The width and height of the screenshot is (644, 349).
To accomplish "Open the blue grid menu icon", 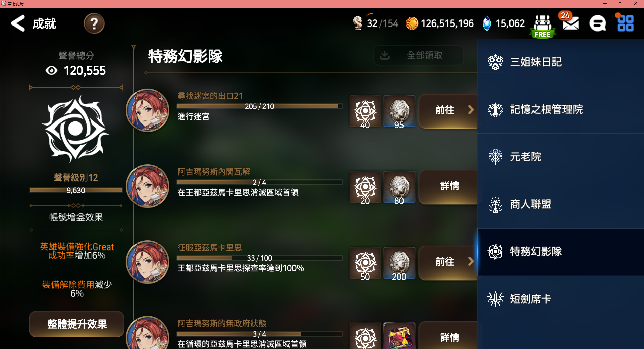I will point(625,23).
